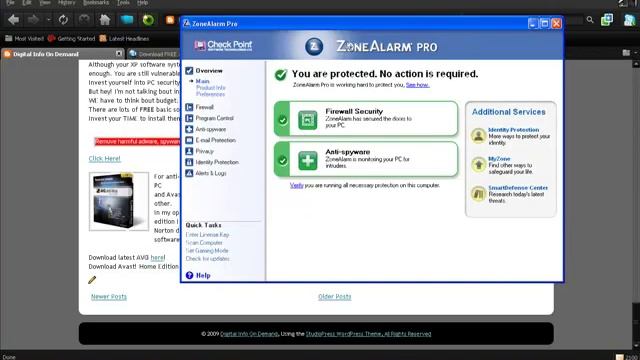Click the orange RSS feed toolbar icon

(x=170, y=20)
